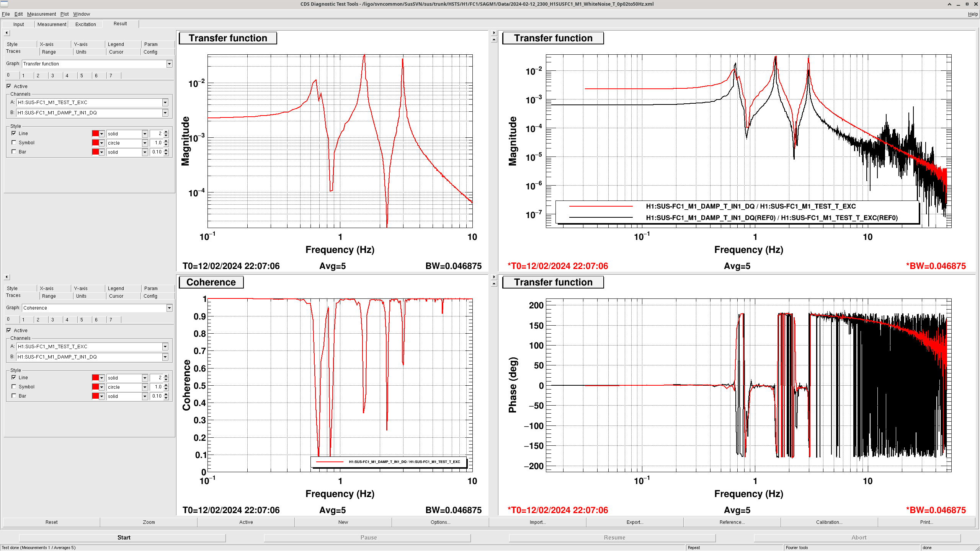The height and width of the screenshot is (551, 980).
Task: Open Graph dropdown showing Transfer function
Action: coord(169,64)
